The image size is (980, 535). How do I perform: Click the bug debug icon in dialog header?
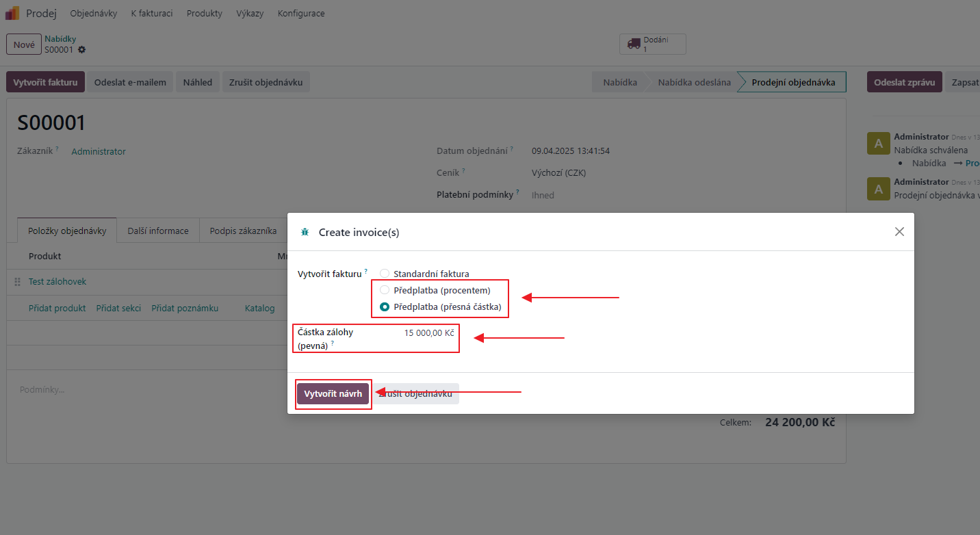(x=305, y=233)
